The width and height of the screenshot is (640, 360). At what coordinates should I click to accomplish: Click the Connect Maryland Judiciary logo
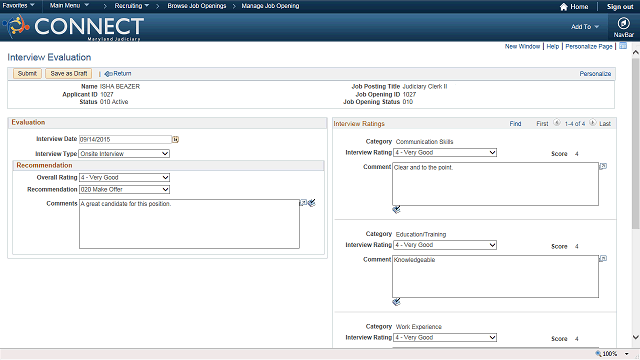(73, 27)
